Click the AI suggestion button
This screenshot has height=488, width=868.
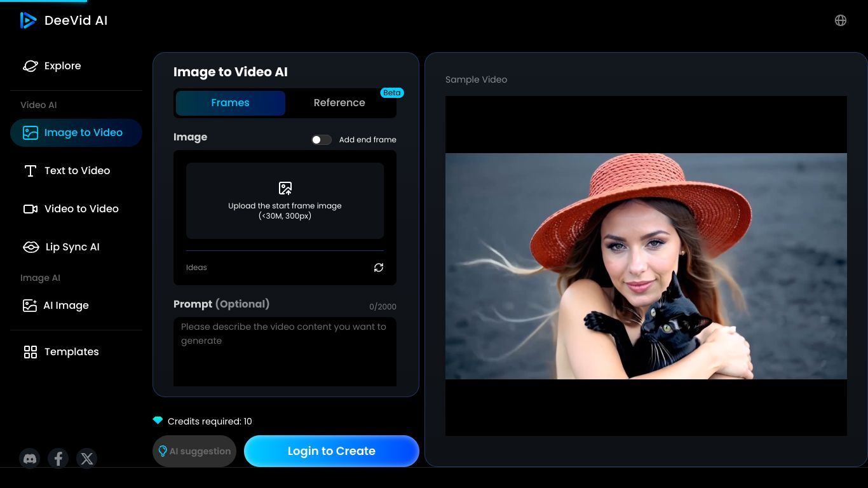194,451
